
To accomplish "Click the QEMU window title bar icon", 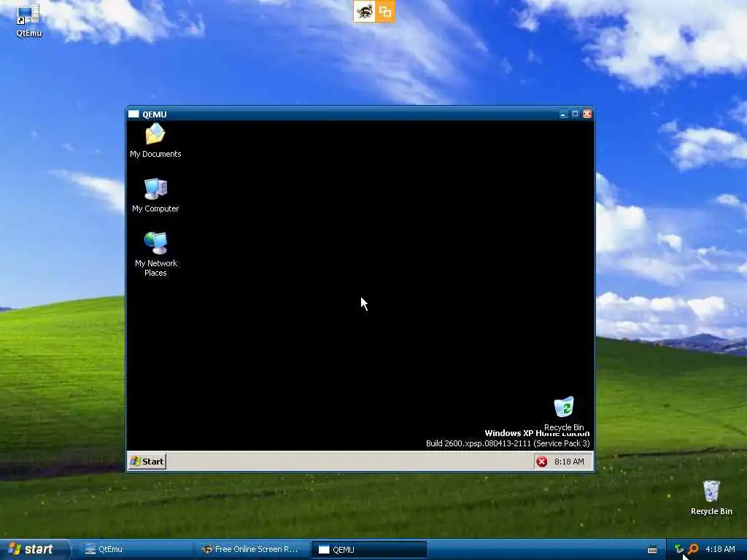I will tap(133, 114).
